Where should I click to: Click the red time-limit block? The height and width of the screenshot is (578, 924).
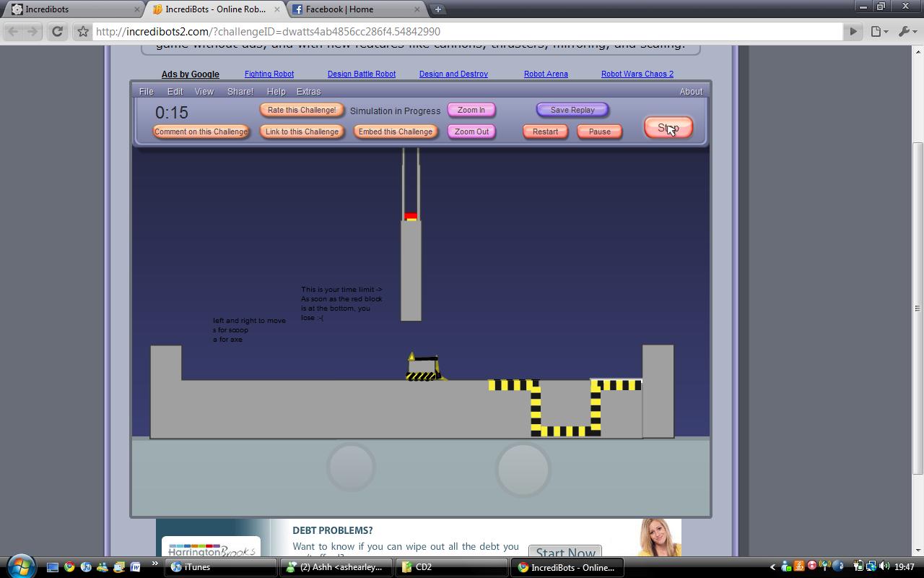click(x=411, y=216)
